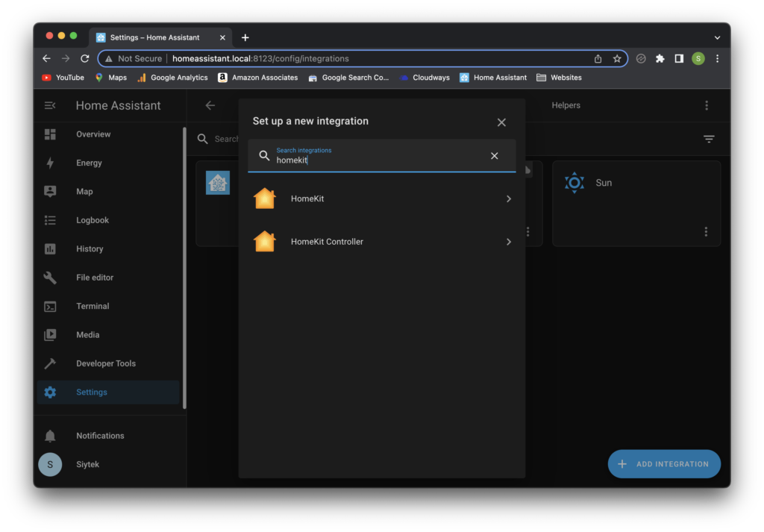
Task: Open the Sun card three-dot menu
Action: coord(706,231)
